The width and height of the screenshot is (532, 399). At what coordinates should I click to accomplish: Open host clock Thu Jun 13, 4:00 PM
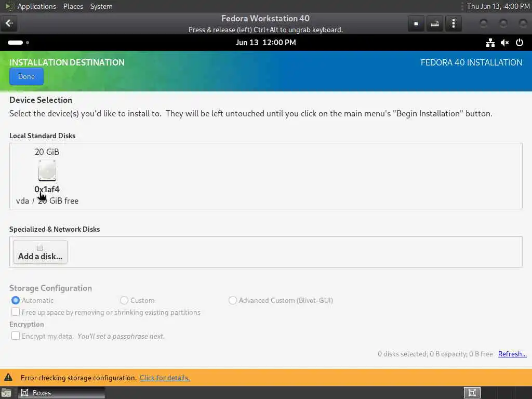[498, 6]
